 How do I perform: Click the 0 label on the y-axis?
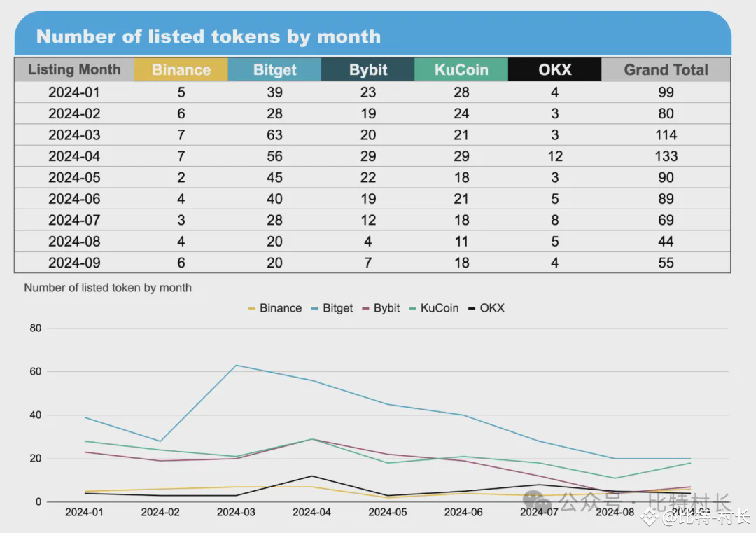coord(38,501)
